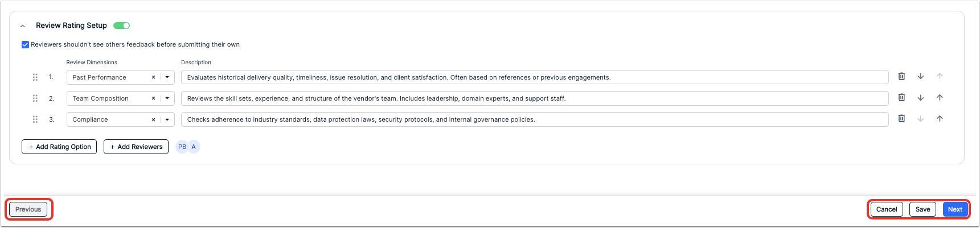The width and height of the screenshot is (980, 228).
Task: Move Team Composition row up
Action: [940, 97]
